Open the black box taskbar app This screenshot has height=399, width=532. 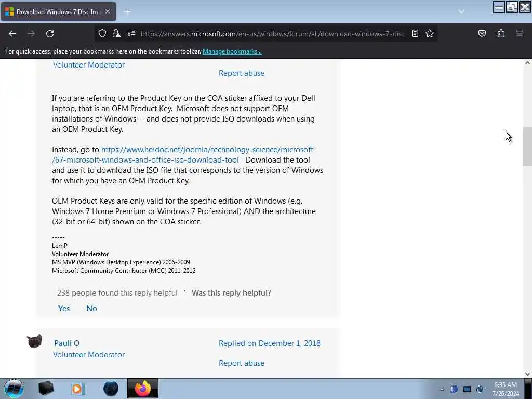pyautogui.click(x=46, y=389)
